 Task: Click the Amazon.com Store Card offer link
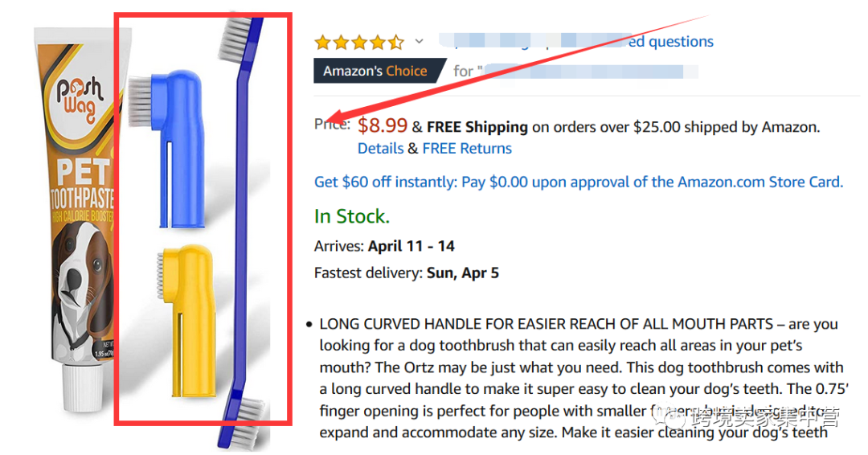[579, 182]
